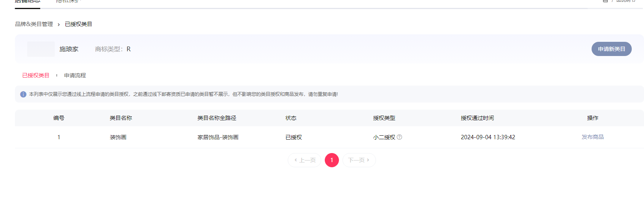The image size is (644, 198).
Task: Select the 已授权类目 tab in red
Action: [x=36, y=75]
